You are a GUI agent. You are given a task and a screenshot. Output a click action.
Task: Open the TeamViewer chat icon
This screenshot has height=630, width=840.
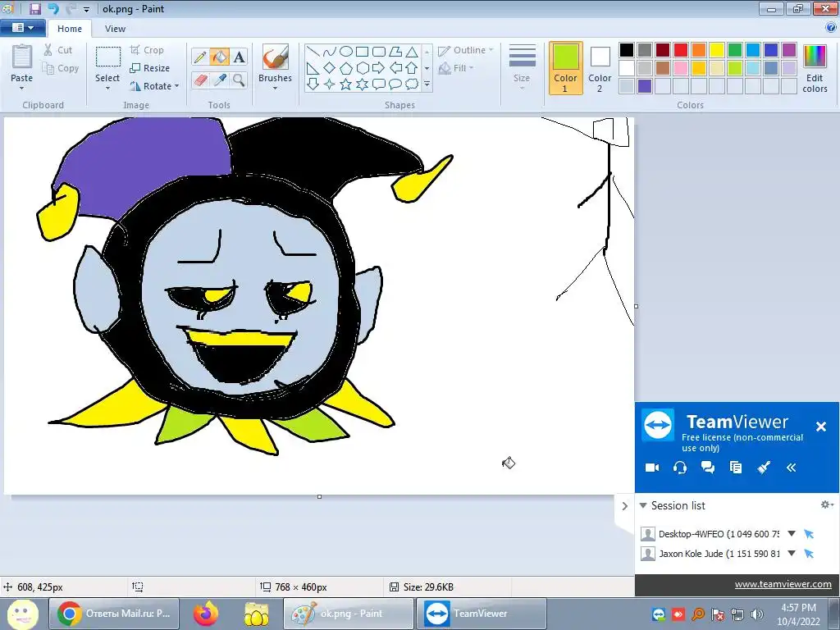click(708, 468)
